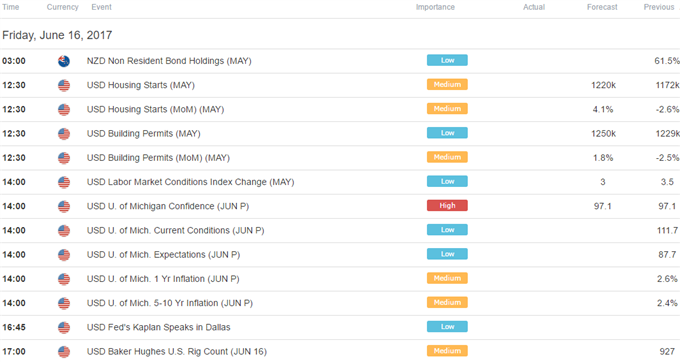
Task: Click the US flag beside Fed's Kaplan Speaks
Action: point(64,328)
